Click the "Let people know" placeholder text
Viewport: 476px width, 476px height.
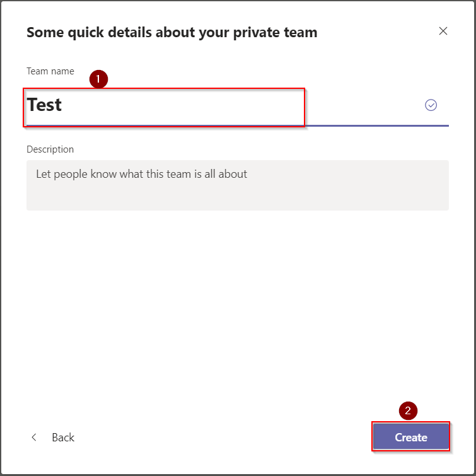pyautogui.click(x=141, y=173)
